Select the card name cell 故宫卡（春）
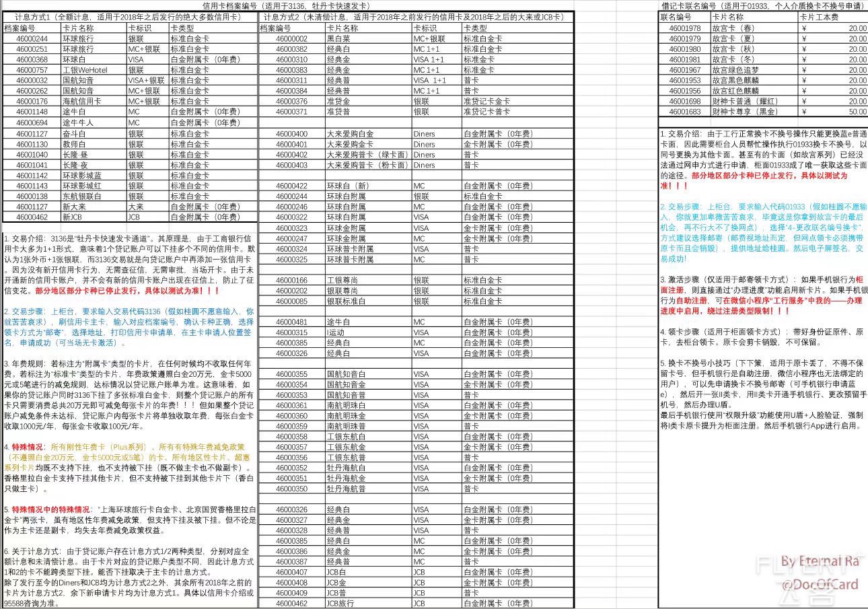This screenshot has height=609, width=868. tap(754, 28)
